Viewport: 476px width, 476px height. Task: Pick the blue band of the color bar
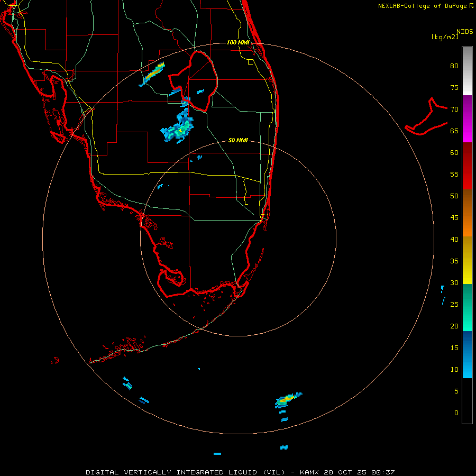point(467,354)
